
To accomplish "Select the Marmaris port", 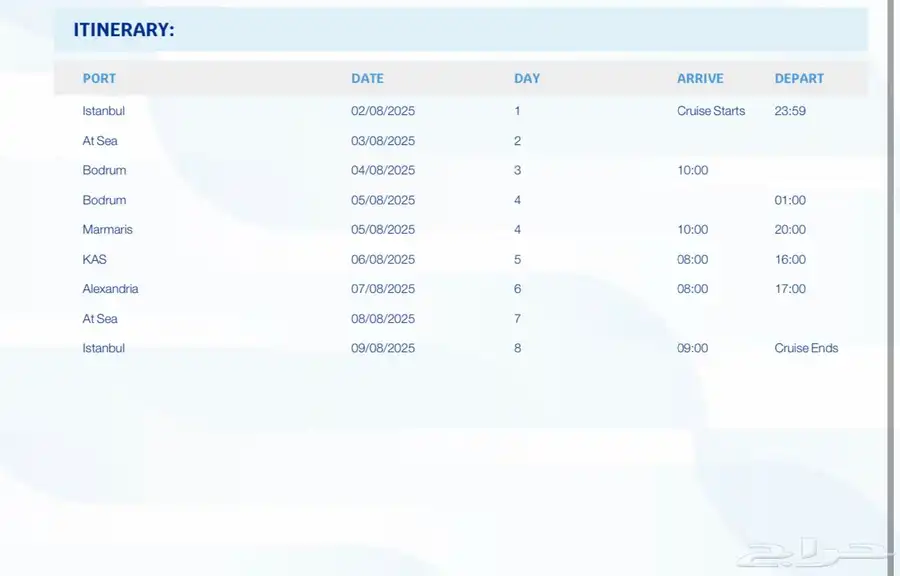I will [107, 229].
